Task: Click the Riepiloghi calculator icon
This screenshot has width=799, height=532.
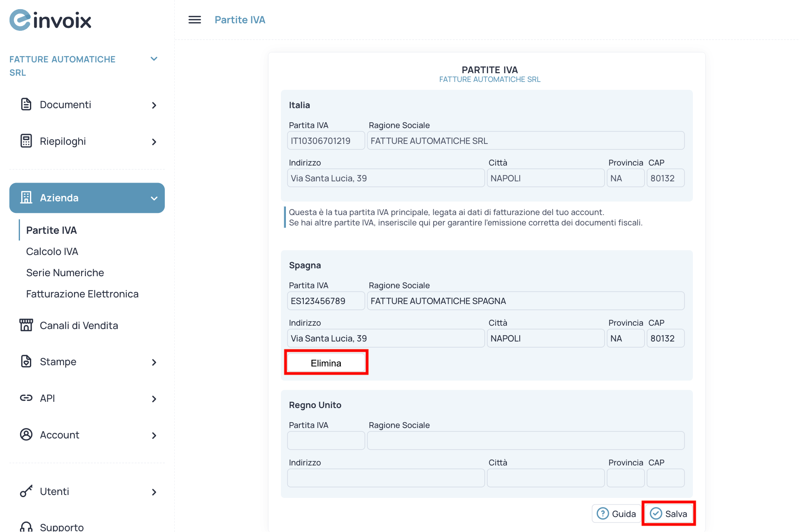Action: 26,141
